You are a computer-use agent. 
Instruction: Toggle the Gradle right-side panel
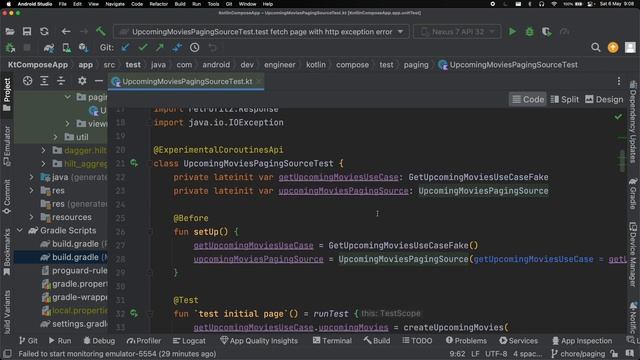tap(633, 193)
